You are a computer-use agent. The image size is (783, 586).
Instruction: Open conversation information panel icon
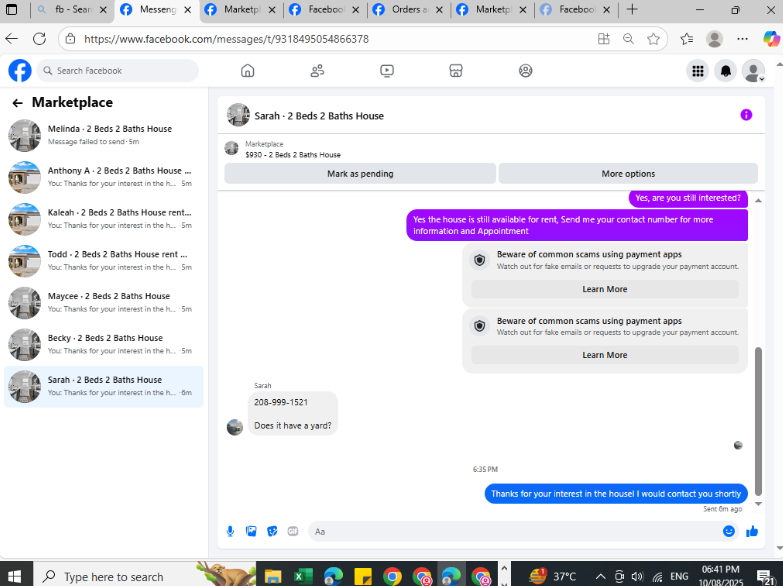[x=746, y=115]
